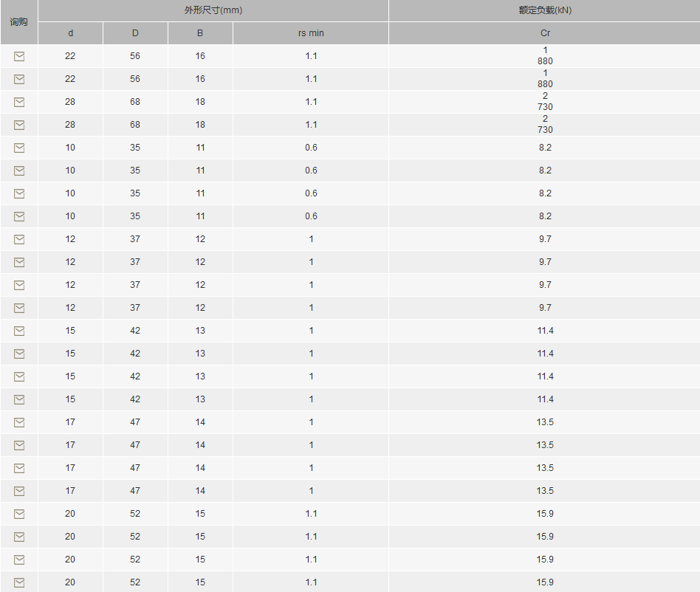Open inquiry envelope for second d=28 row

coord(19,125)
